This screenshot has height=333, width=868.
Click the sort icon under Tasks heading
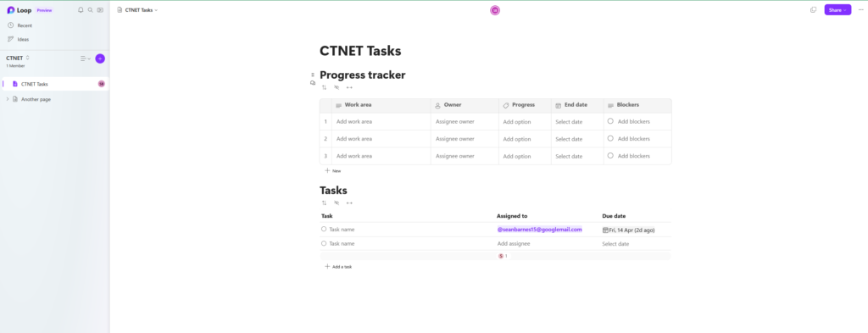[x=325, y=203]
